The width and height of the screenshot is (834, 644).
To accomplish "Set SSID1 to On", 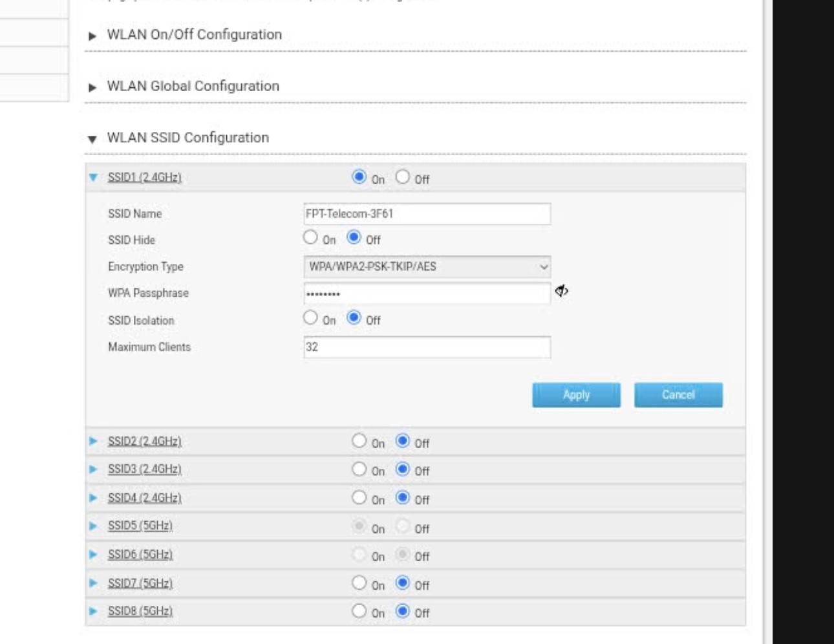I will [359, 177].
